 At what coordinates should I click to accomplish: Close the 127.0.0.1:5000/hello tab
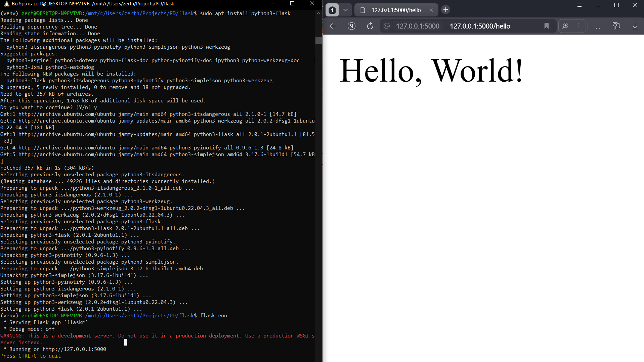coord(431,10)
